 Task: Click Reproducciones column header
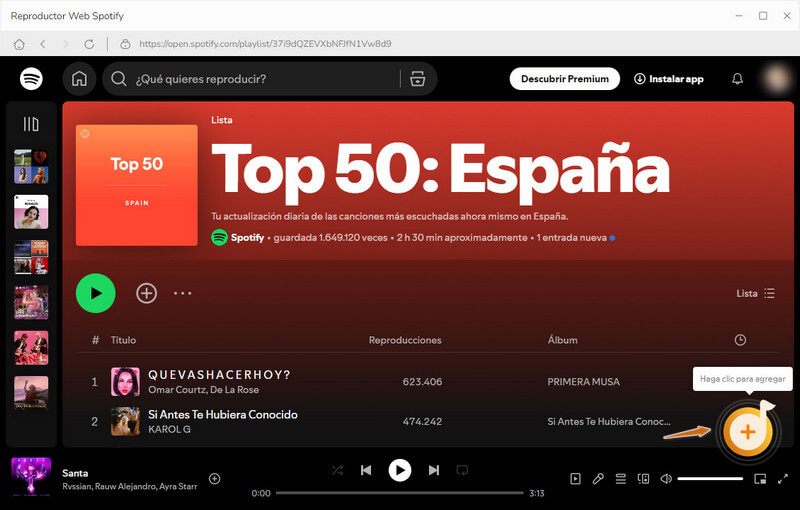(405, 340)
